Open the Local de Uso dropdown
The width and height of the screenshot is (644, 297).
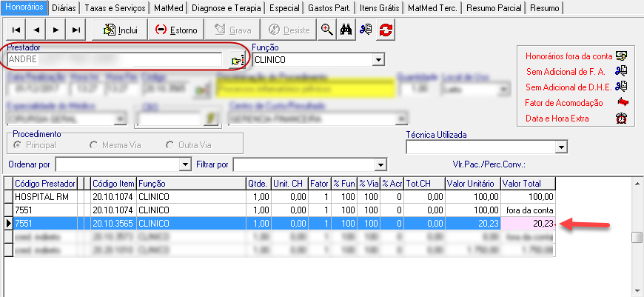tap(504, 89)
